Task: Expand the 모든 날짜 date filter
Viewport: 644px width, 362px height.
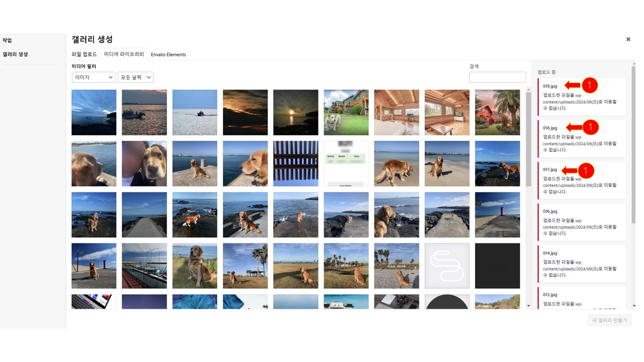Action: (x=135, y=77)
